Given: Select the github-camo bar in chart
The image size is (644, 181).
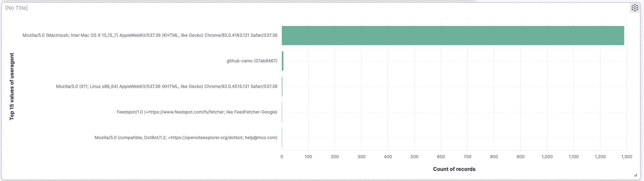Looking at the screenshot, I should [282, 61].
